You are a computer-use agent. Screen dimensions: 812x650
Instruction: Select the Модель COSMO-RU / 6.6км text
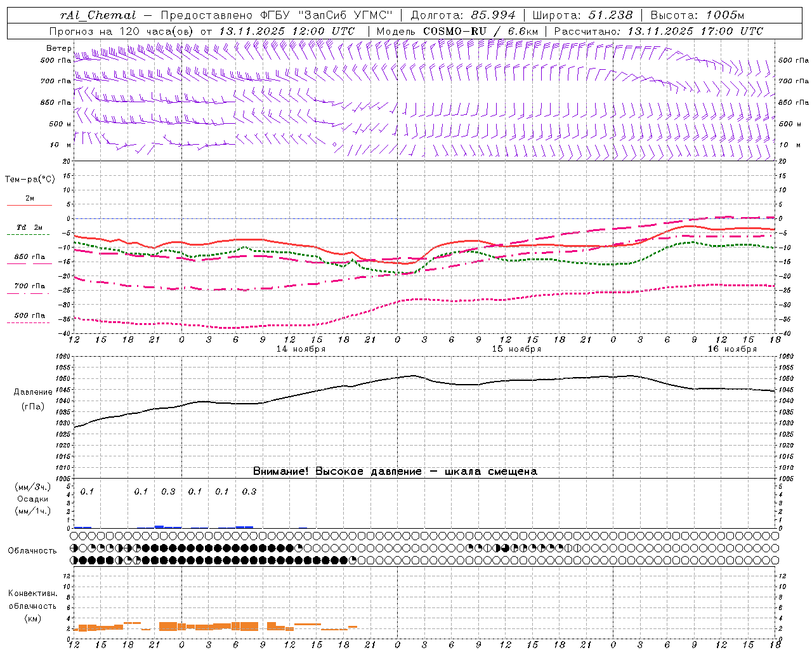click(x=457, y=30)
